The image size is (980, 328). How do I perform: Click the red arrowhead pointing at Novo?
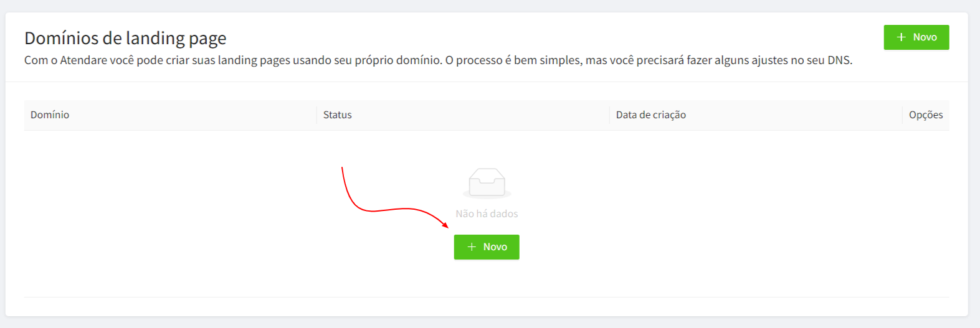pos(445,224)
